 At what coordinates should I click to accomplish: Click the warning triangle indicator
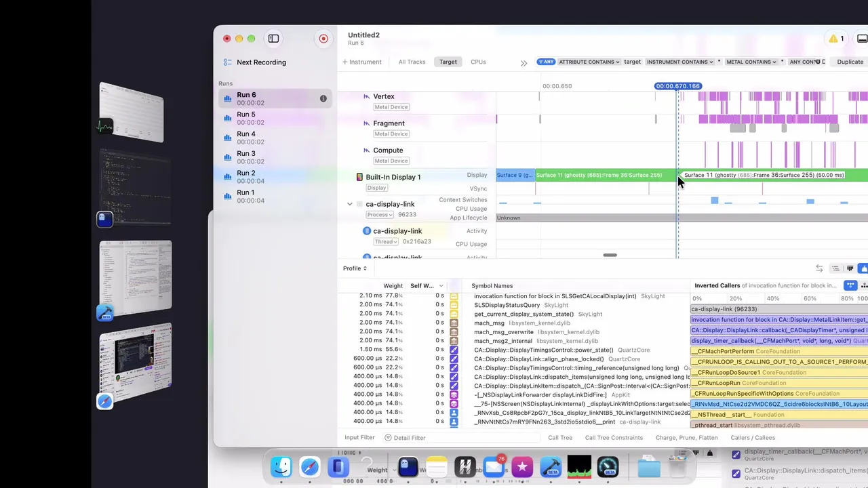coord(833,39)
